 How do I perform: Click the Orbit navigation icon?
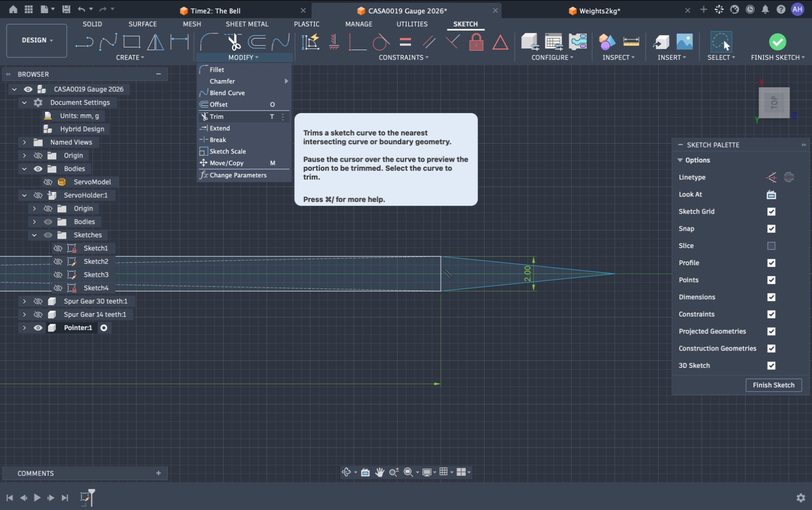(x=347, y=472)
